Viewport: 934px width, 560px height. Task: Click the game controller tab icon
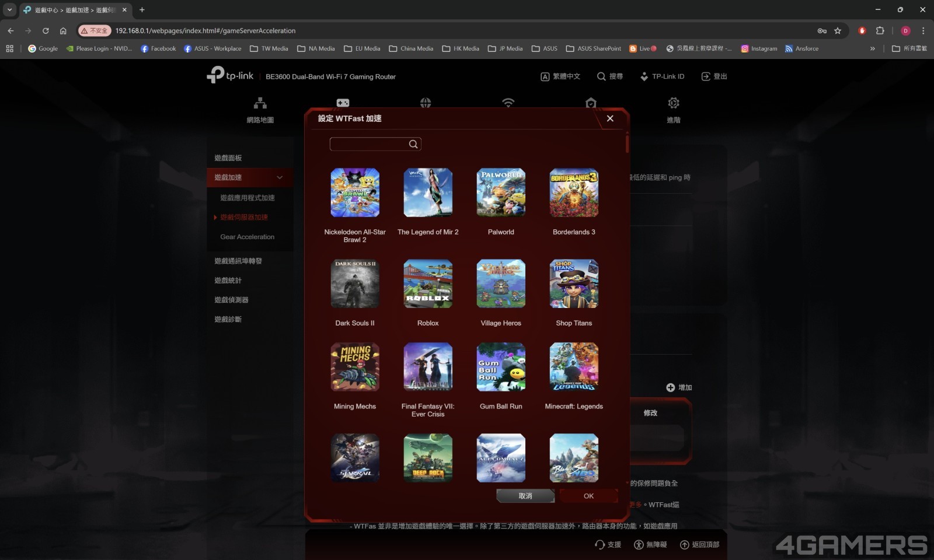[x=343, y=103]
